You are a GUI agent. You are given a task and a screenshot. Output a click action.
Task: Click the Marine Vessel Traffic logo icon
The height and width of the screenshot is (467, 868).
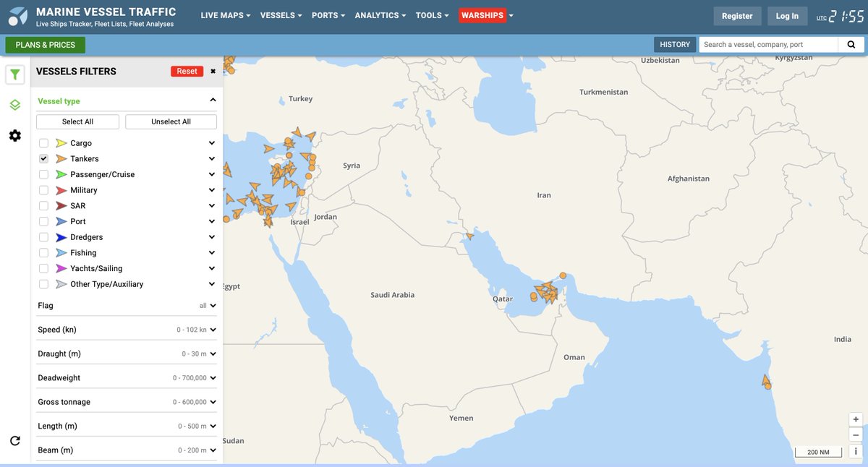(17, 16)
